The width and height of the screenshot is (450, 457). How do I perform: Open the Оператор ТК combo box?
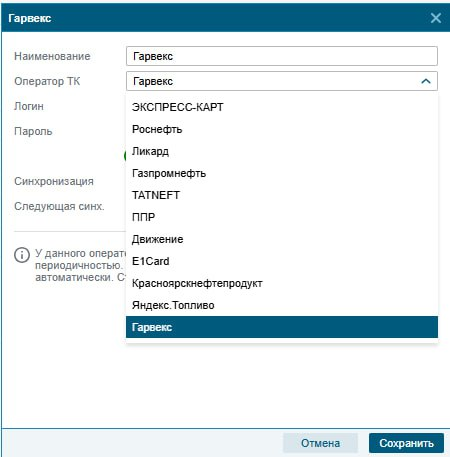(282, 81)
